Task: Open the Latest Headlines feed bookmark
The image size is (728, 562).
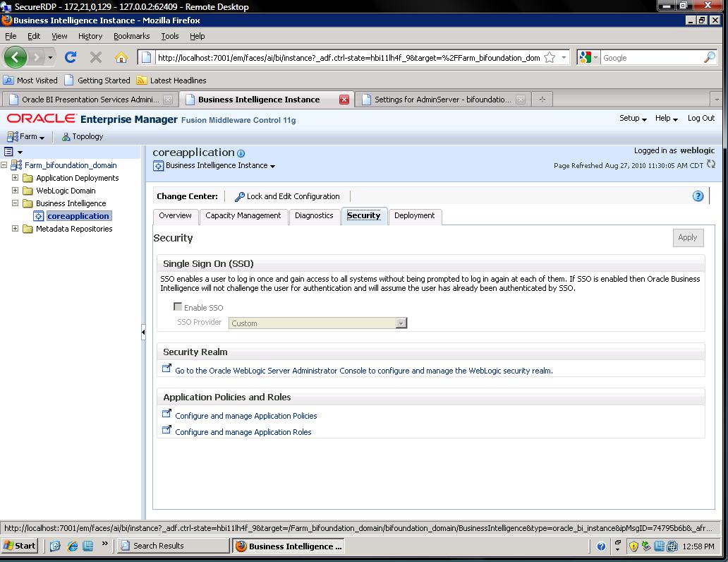Action: point(171,80)
